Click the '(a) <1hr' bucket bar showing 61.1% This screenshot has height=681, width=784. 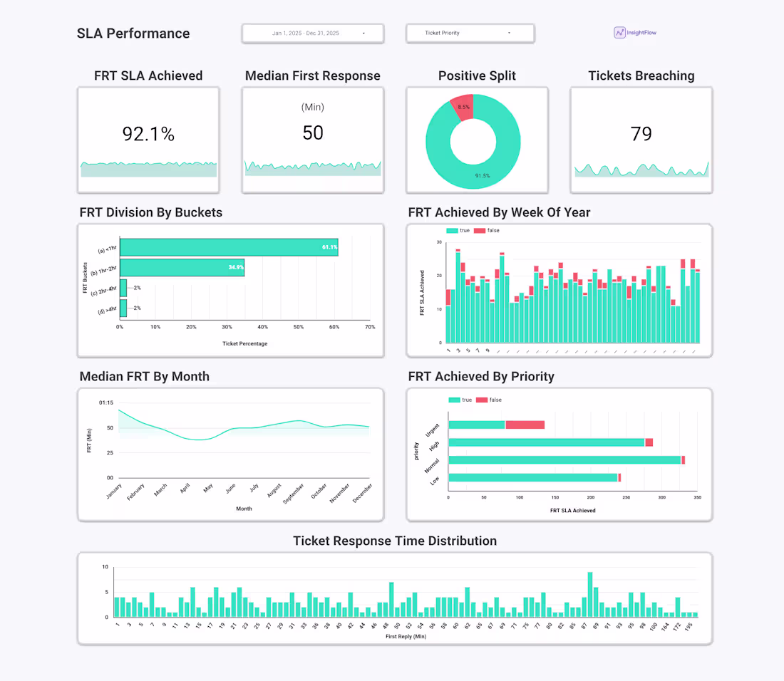(x=228, y=246)
